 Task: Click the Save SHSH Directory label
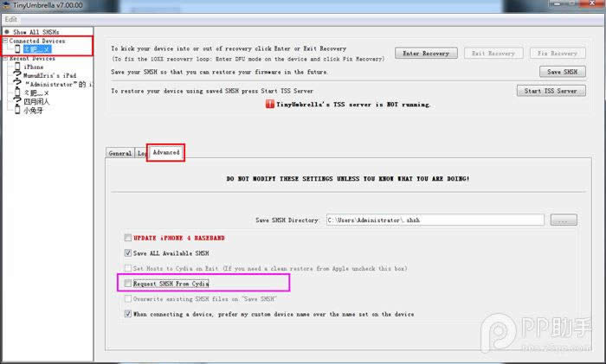287,220
